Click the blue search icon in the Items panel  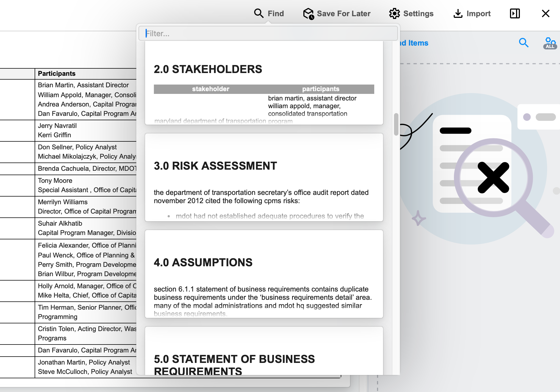523,43
